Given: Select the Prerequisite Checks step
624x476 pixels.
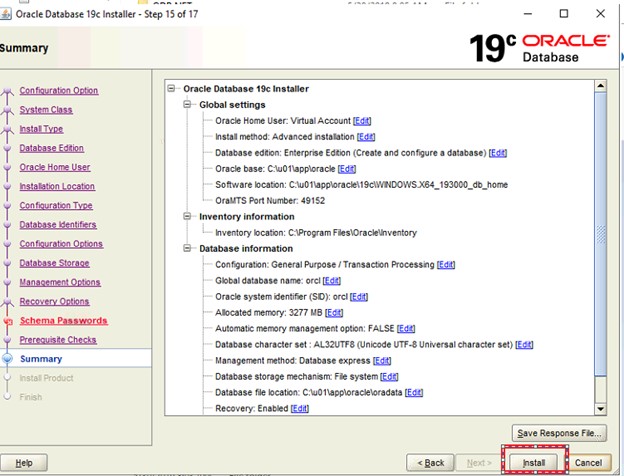Looking at the screenshot, I should coord(60,340).
